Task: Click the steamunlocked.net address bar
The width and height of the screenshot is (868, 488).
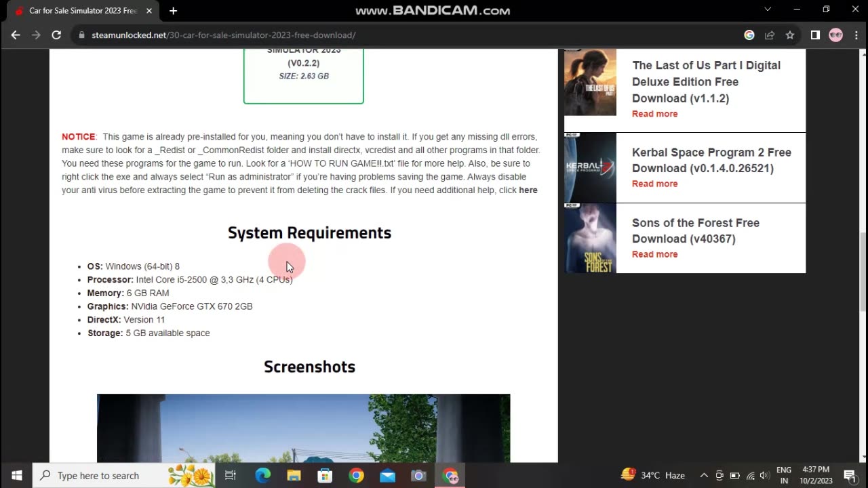Action: coord(407,35)
